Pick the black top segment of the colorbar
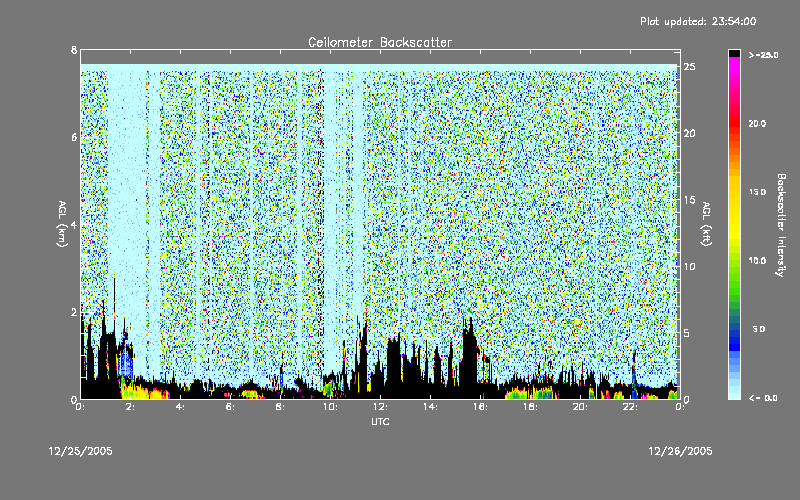 point(734,53)
